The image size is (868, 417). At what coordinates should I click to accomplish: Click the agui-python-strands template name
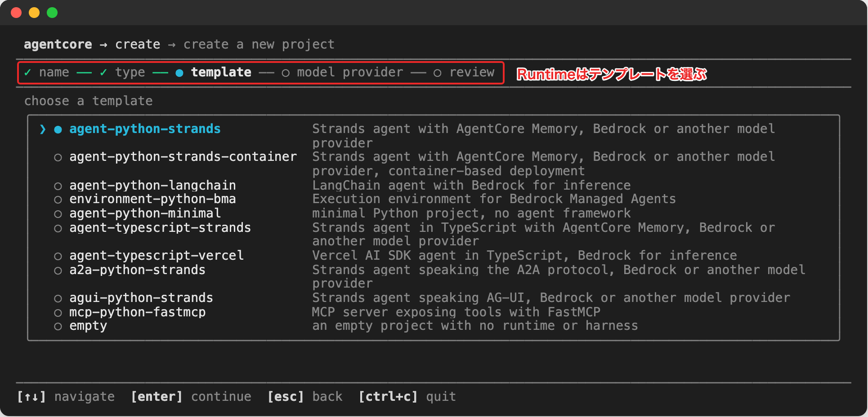pos(141,298)
